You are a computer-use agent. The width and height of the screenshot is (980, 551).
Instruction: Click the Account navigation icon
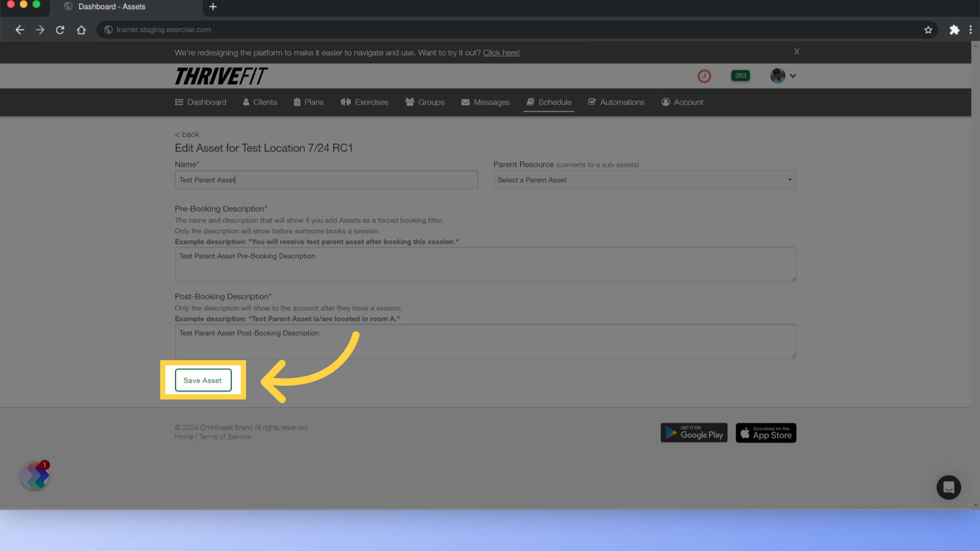[x=666, y=102]
